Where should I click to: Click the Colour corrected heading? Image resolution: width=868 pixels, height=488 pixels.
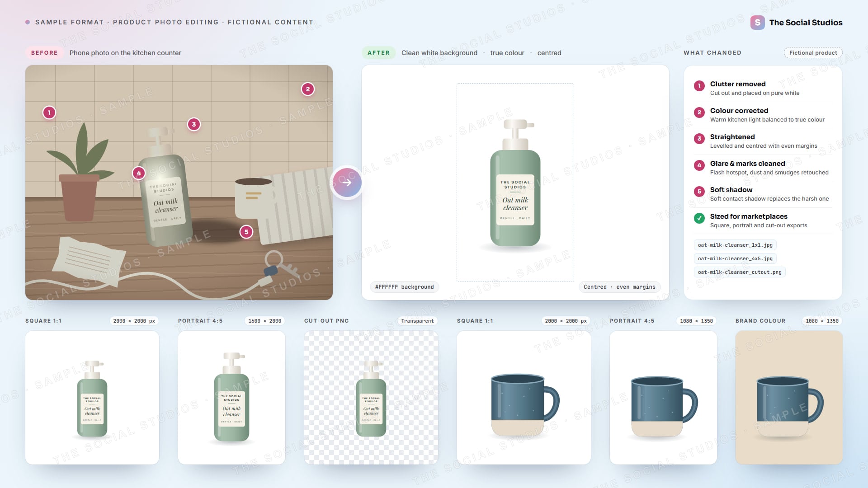click(739, 111)
